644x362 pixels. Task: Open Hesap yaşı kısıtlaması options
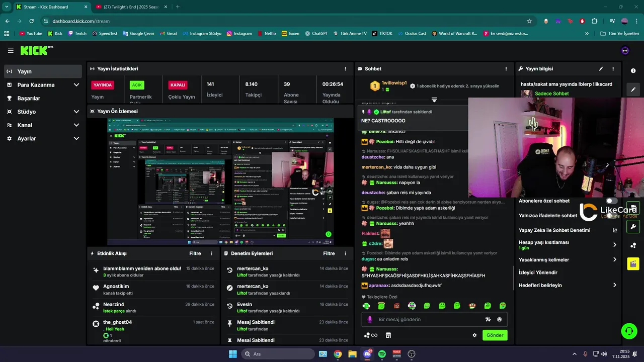(568, 245)
